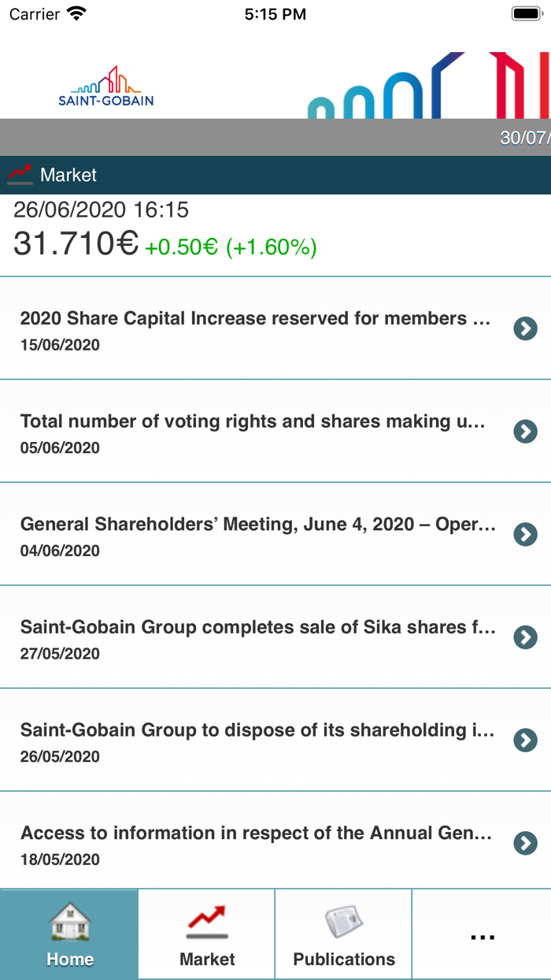Viewport: 551px width, 980px height.
Task: Click the 5:15 PM status bar clock
Action: pos(275,13)
